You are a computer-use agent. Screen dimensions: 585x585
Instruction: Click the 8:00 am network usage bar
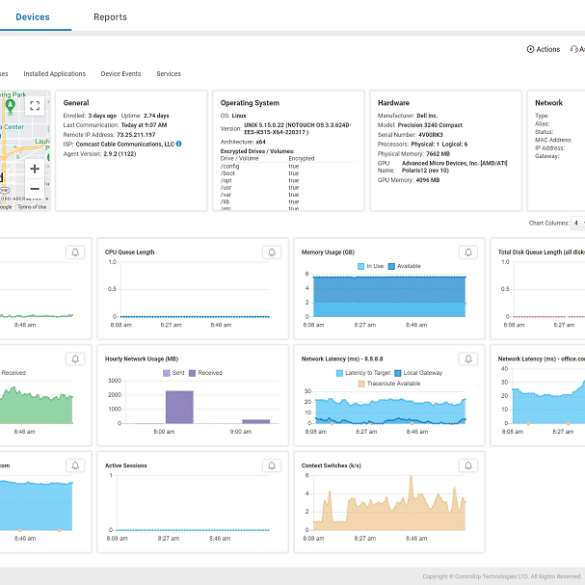tap(179, 407)
